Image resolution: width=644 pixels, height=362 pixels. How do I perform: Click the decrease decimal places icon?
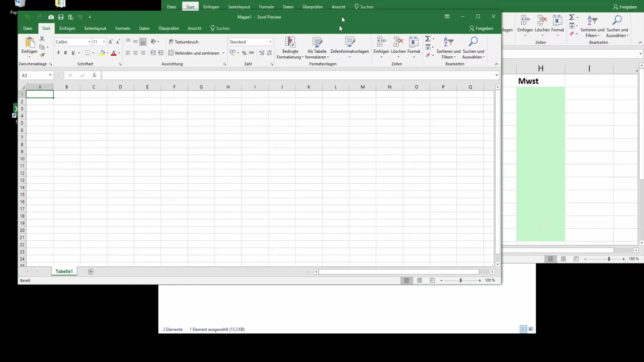pyautogui.click(x=269, y=53)
